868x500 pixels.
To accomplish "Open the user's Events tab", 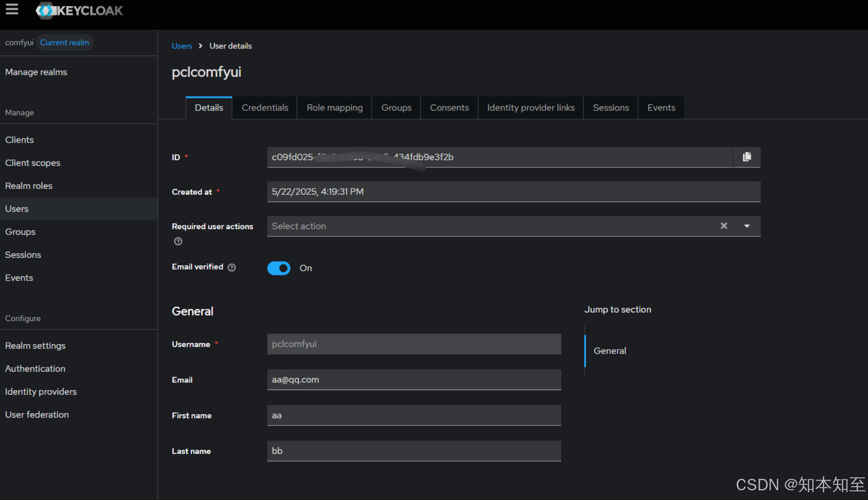I will point(661,108).
